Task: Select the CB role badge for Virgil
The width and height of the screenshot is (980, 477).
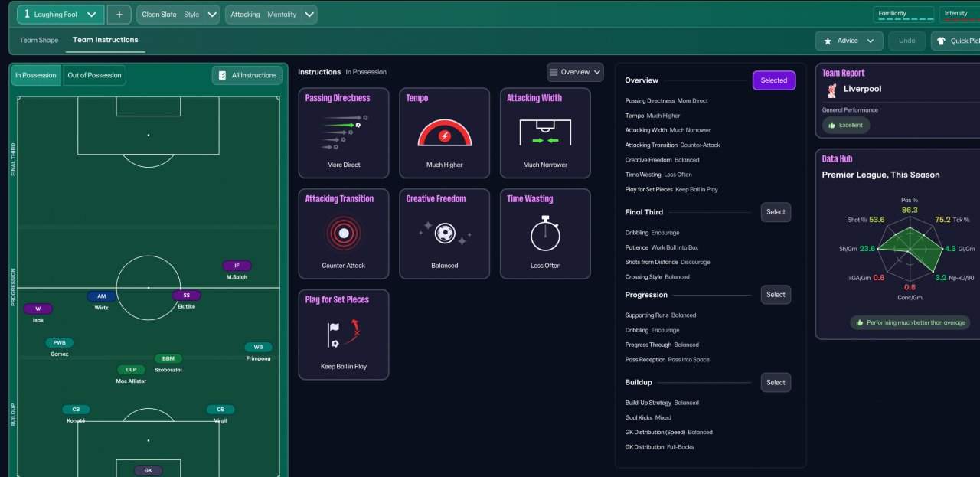Action: (220, 410)
